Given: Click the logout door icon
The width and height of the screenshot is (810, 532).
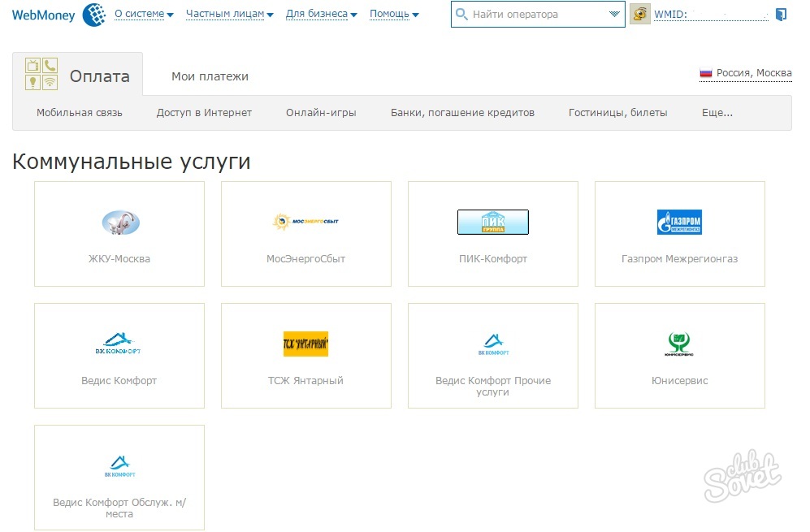Looking at the screenshot, I should [781, 15].
